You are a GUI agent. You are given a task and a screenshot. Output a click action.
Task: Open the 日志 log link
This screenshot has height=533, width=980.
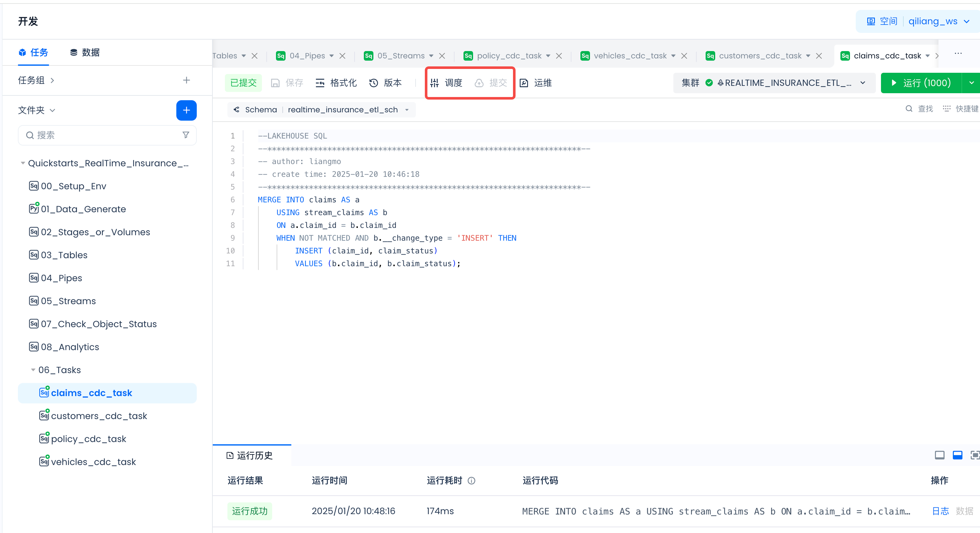click(x=940, y=511)
